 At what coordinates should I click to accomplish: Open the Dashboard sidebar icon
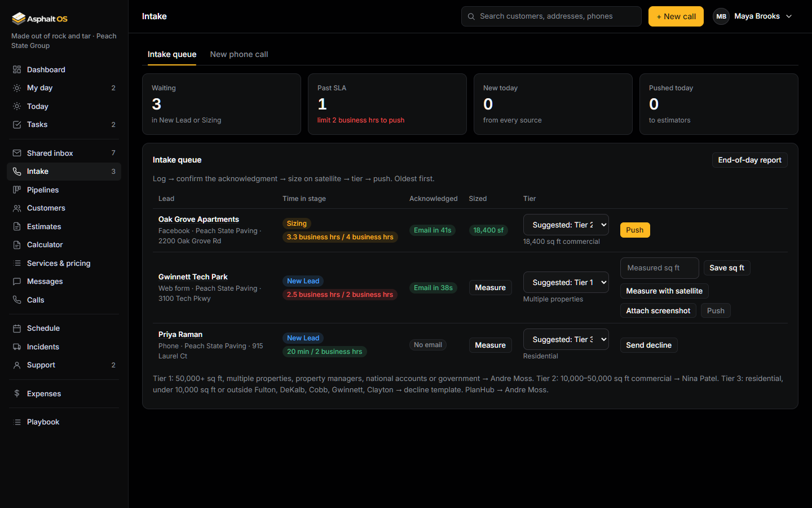point(17,69)
